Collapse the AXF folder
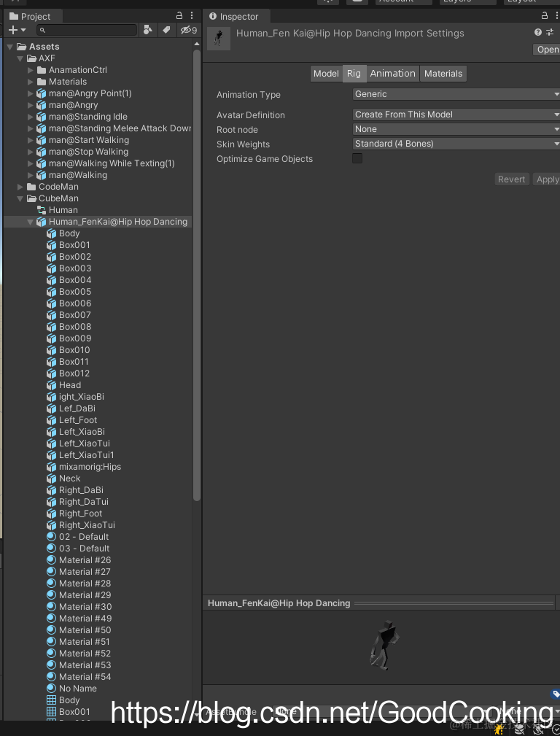The height and width of the screenshot is (736, 560). [x=20, y=58]
